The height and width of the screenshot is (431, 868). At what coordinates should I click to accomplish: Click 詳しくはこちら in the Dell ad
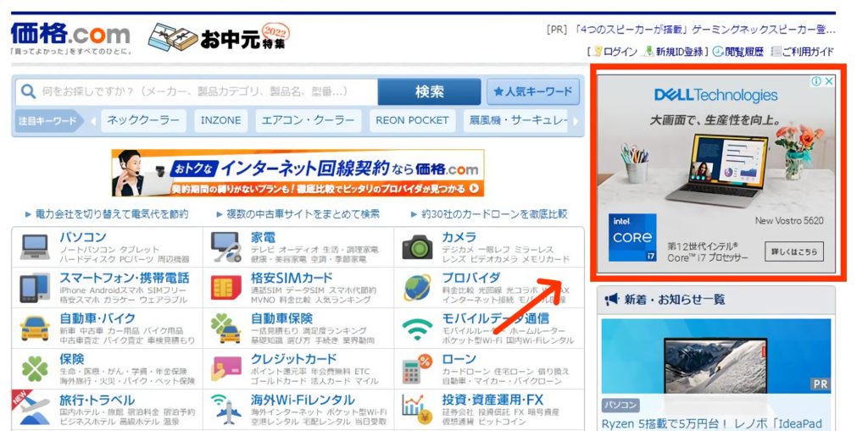[793, 251]
